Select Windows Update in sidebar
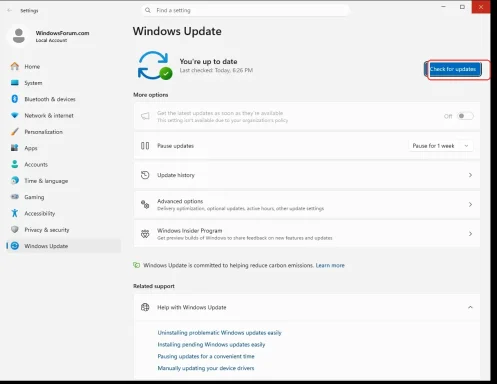497x384 pixels. [63, 246]
